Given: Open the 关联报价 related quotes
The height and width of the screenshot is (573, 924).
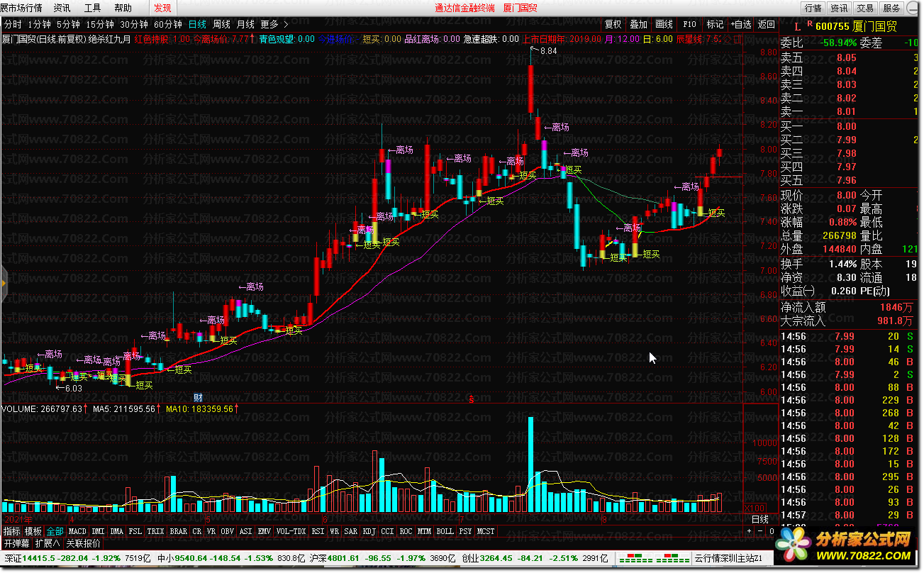Looking at the screenshot, I should [x=84, y=543].
